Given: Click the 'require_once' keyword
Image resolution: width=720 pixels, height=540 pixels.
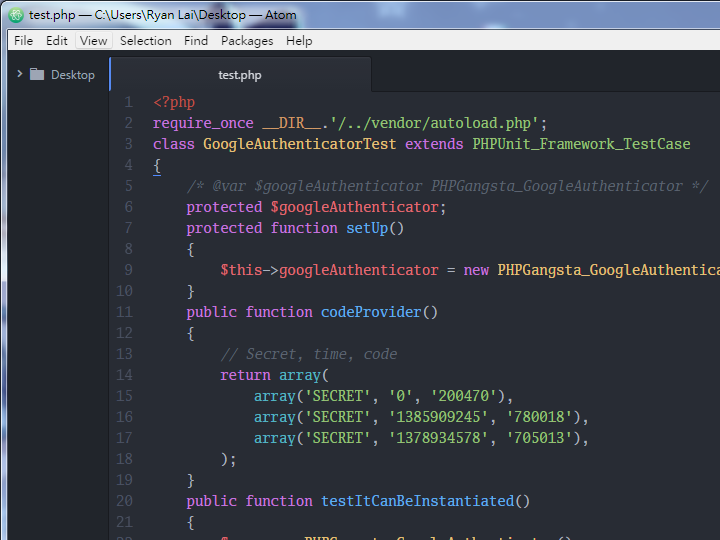Looking at the screenshot, I should pyautogui.click(x=203, y=123).
